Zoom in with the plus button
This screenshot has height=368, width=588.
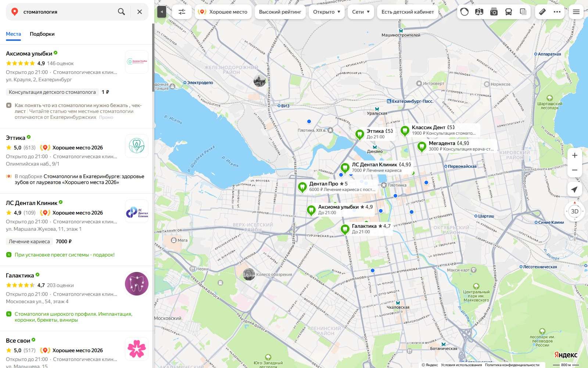pos(574,155)
